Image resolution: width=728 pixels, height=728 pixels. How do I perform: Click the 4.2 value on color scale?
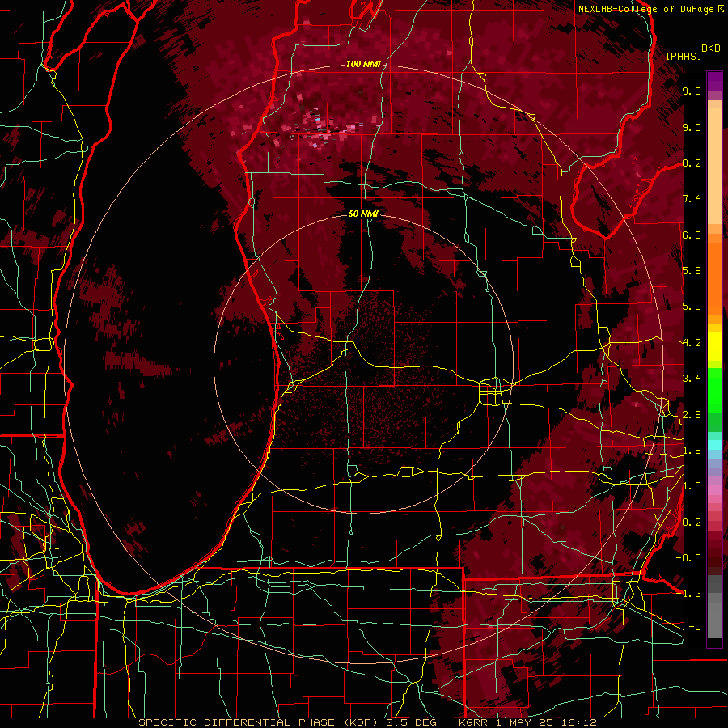pyautogui.click(x=692, y=343)
